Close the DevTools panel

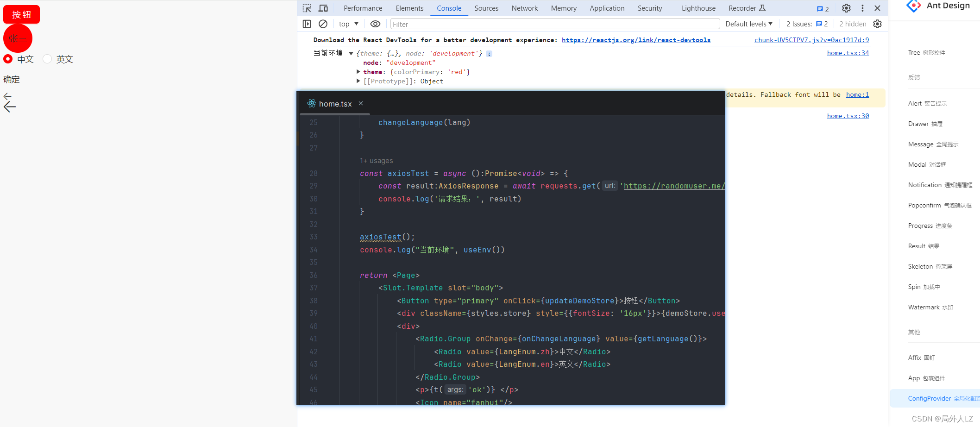click(x=877, y=8)
